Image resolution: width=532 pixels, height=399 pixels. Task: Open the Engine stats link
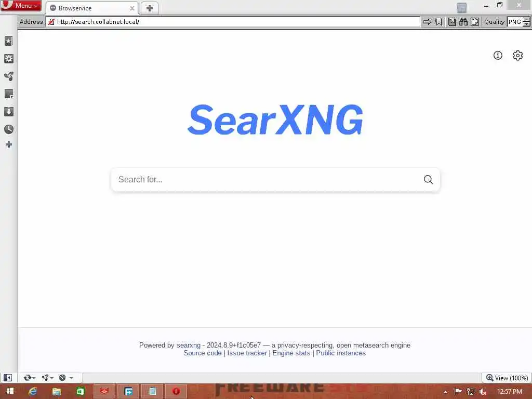291,353
